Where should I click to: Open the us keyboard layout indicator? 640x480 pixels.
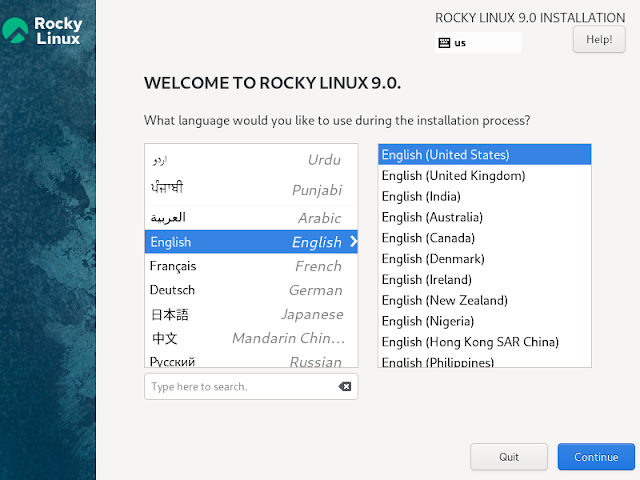coord(478,43)
